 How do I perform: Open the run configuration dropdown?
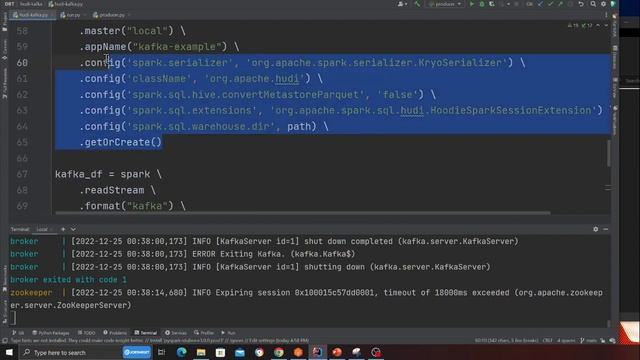pyautogui.click(x=445, y=4)
